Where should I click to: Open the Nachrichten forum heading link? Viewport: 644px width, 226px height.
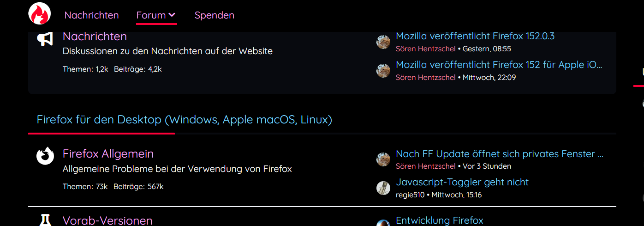click(95, 36)
